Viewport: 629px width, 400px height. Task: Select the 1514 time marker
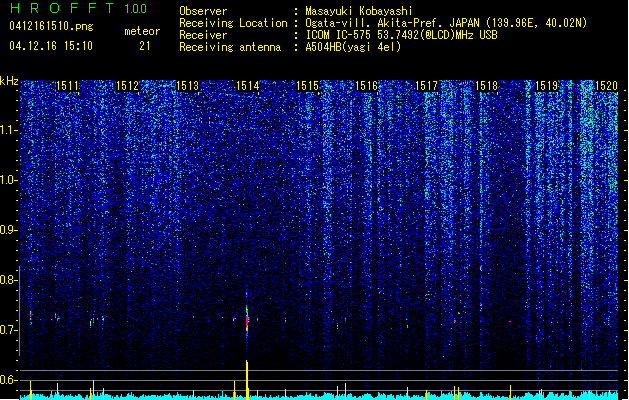click(x=248, y=86)
